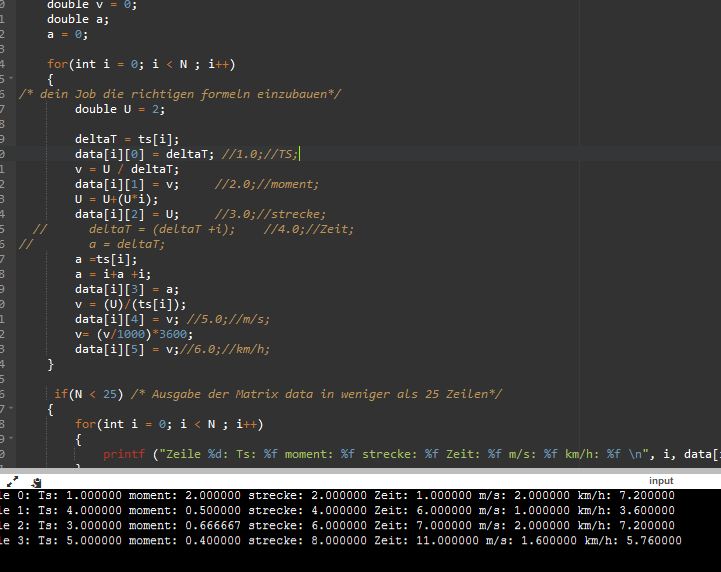Click console output row starting 'le 0: Ts: 1.000000'
Image resolution: width=721 pixels, height=572 pixels.
(x=338, y=496)
